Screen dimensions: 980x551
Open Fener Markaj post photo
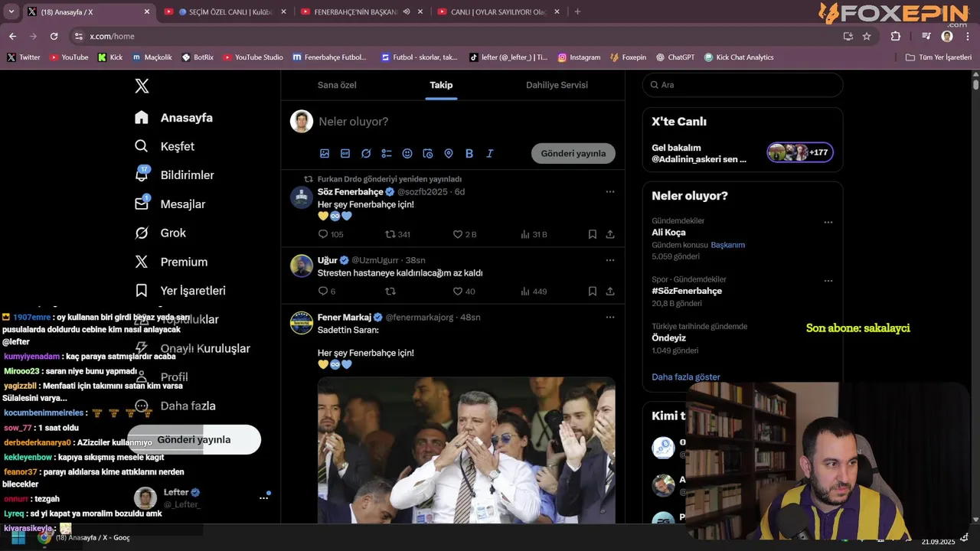pyautogui.click(x=466, y=450)
